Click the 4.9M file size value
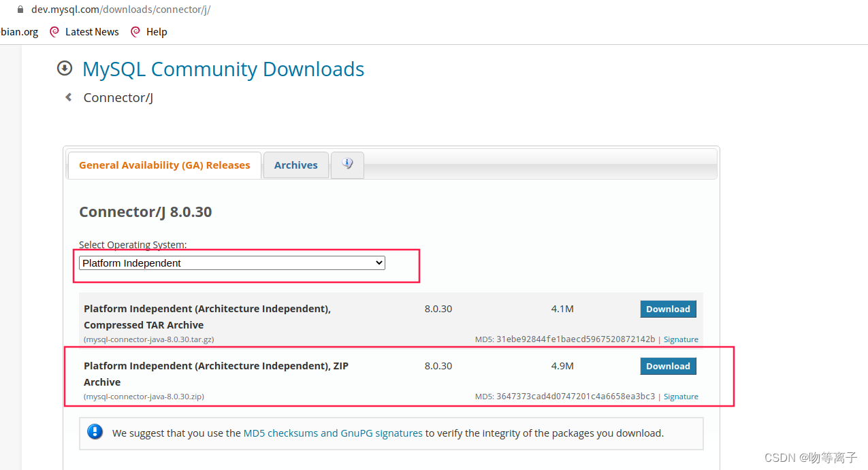Screen dimensions: 868x470 pyautogui.click(x=562, y=366)
